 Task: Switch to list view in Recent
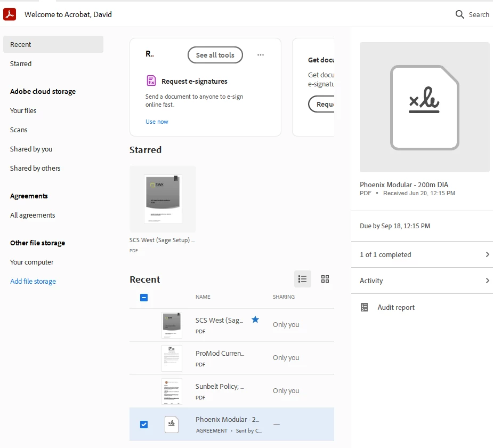pos(303,279)
